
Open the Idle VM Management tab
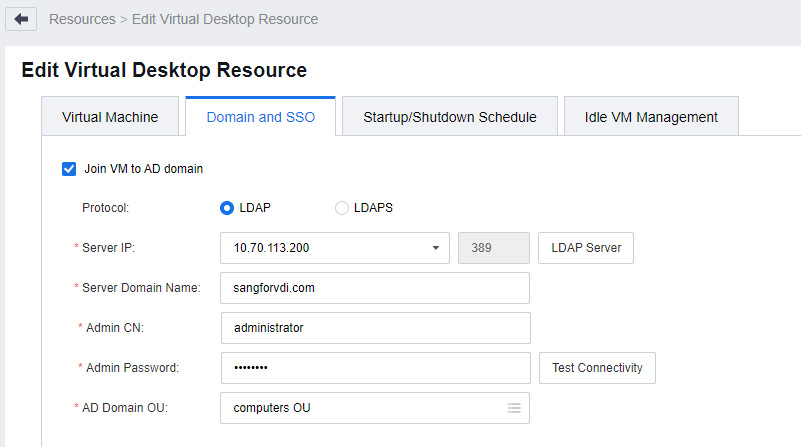pos(651,117)
